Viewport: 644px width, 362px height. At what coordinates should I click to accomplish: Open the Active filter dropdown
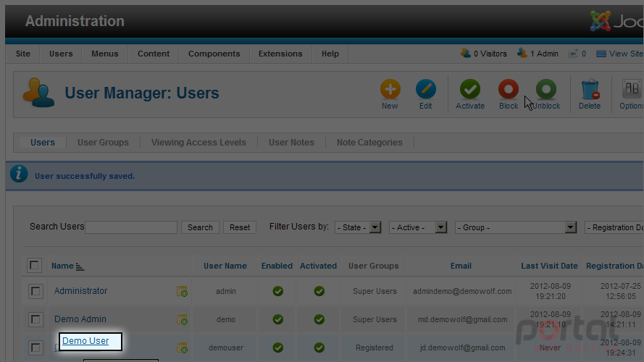tap(418, 227)
